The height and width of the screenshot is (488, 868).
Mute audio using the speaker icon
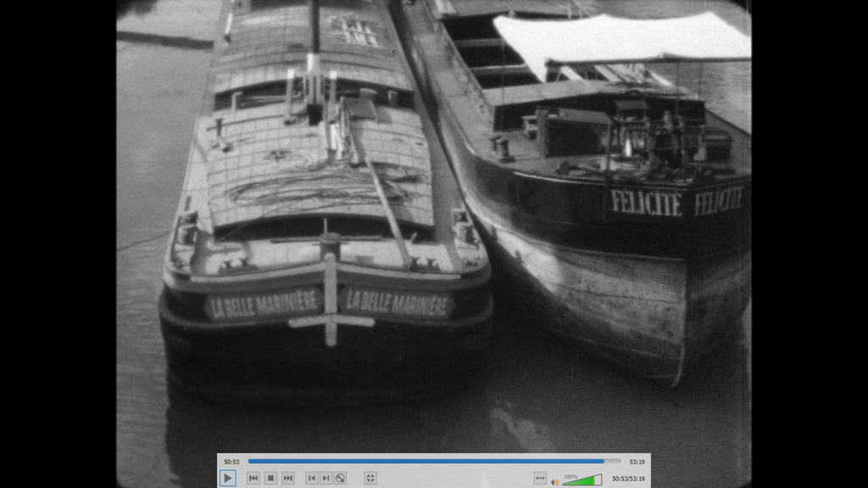(x=554, y=481)
